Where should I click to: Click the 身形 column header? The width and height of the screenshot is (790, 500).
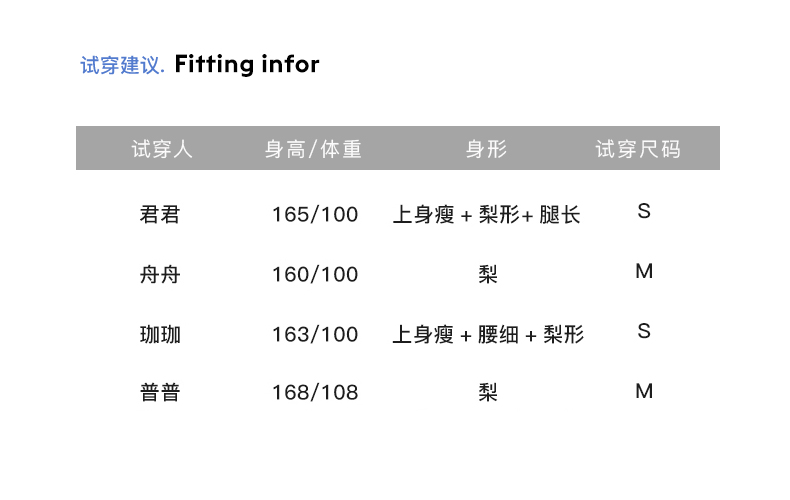coord(487,150)
